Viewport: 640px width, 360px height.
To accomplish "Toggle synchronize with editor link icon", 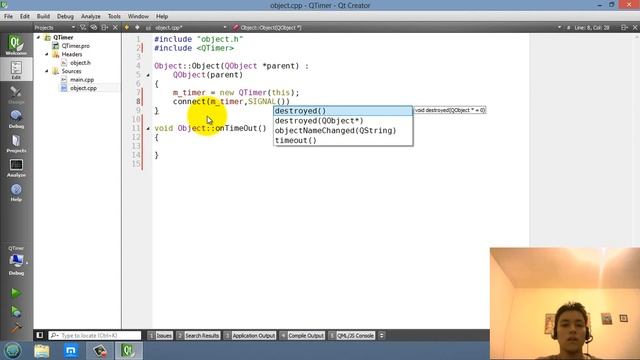I will coord(94,27).
